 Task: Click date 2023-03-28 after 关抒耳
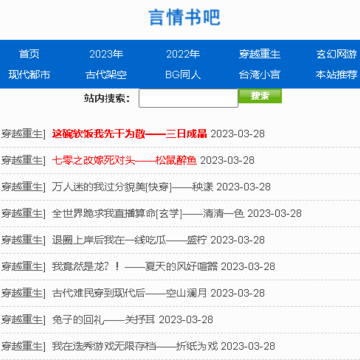click(x=186, y=320)
